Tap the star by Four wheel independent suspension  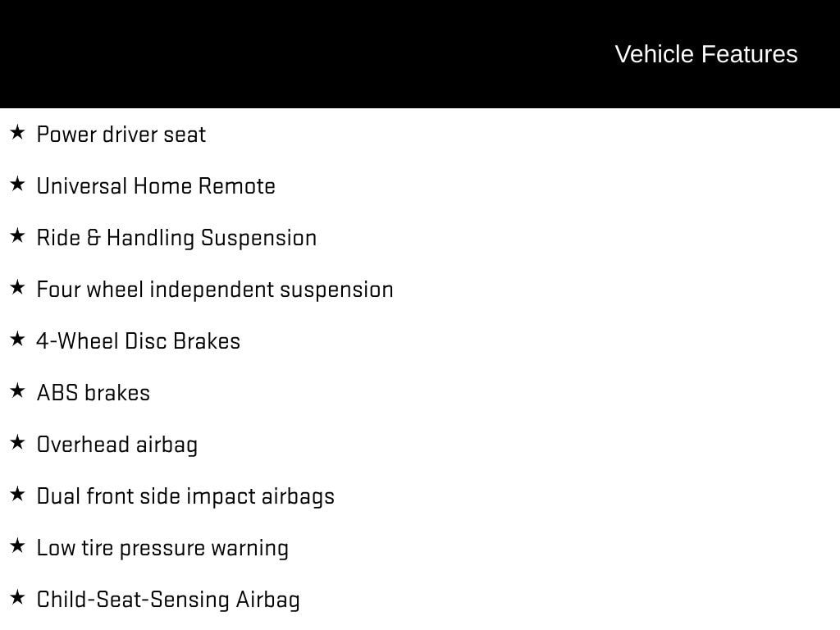coord(17,287)
